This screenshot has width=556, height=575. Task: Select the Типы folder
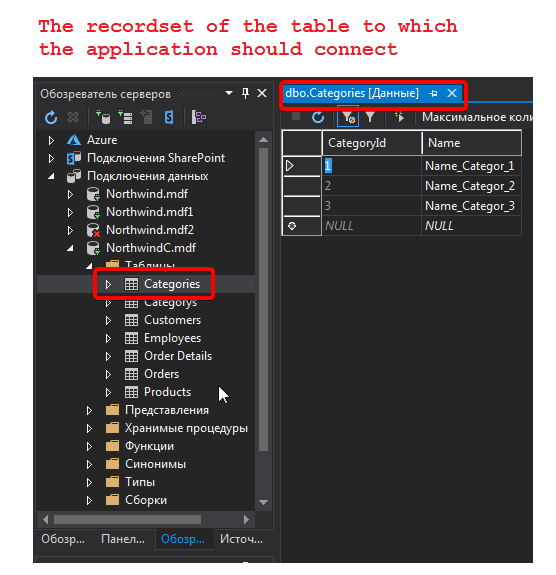(140, 482)
